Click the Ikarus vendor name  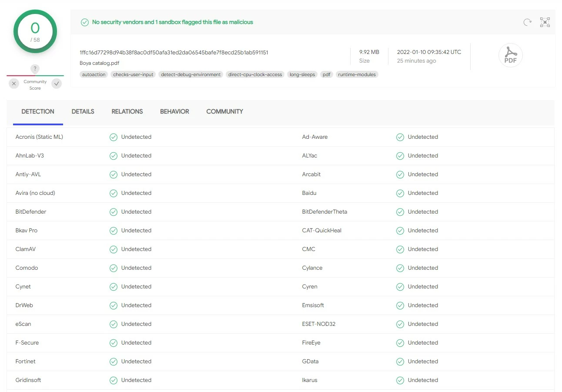pyautogui.click(x=310, y=380)
